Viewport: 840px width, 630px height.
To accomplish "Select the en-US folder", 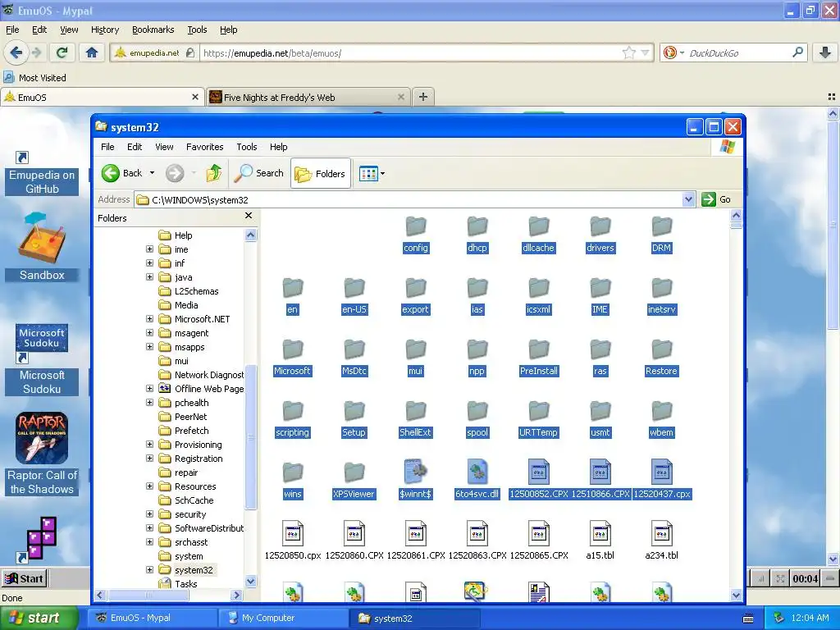I will [354, 296].
